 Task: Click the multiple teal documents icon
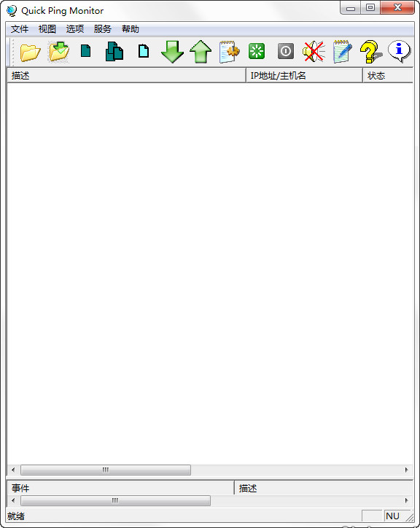(x=114, y=52)
